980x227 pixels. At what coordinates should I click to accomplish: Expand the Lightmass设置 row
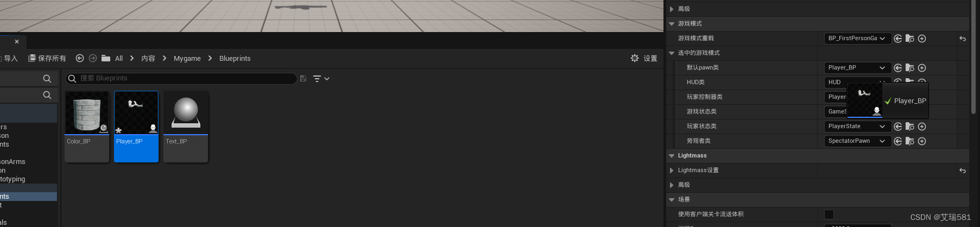[672, 171]
